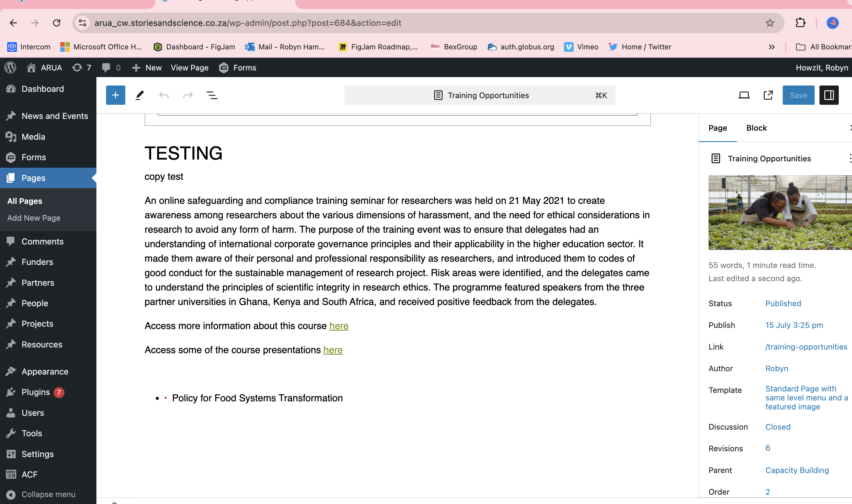The height and width of the screenshot is (504, 852).
Task: Click the Undo arrow icon
Action: pyautogui.click(x=164, y=95)
